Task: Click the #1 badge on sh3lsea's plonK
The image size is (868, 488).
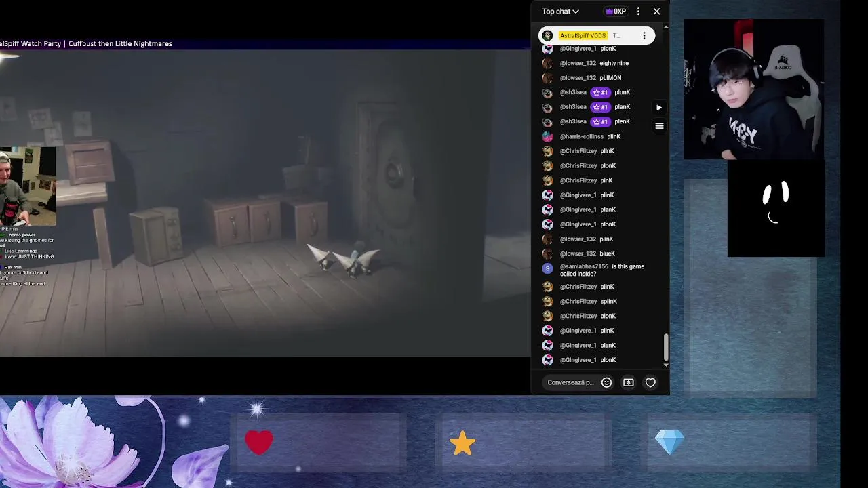Action: click(x=600, y=92)
